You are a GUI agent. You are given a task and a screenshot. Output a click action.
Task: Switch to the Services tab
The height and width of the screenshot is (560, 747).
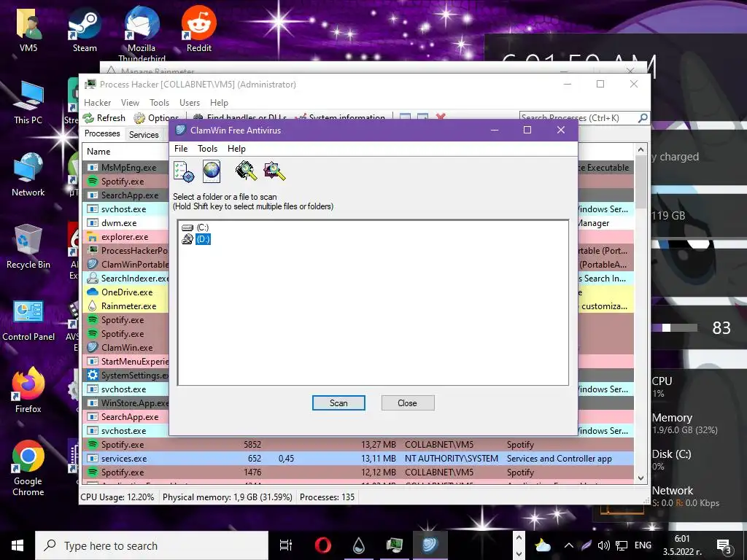tap(144, 135)
